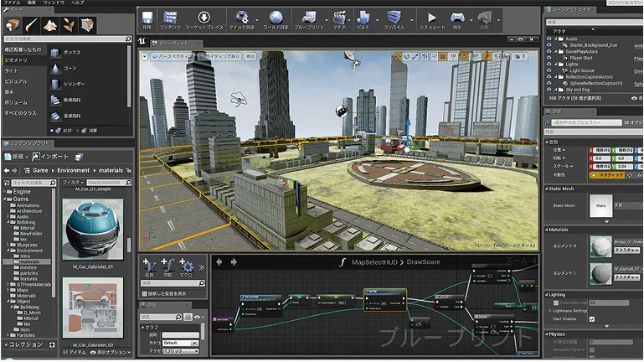The image size is (644, 362).
Task: Enable show inherited variables checkbox
Action: 146,294
